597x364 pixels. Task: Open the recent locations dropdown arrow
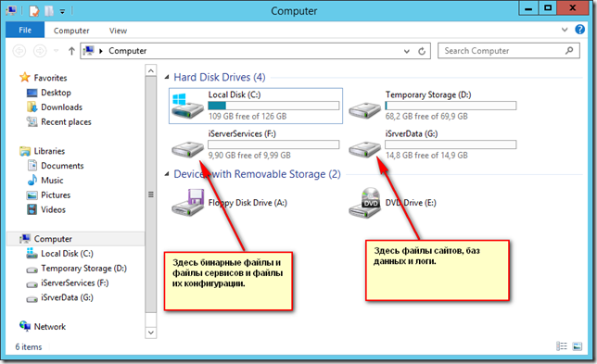coord(56,51)
